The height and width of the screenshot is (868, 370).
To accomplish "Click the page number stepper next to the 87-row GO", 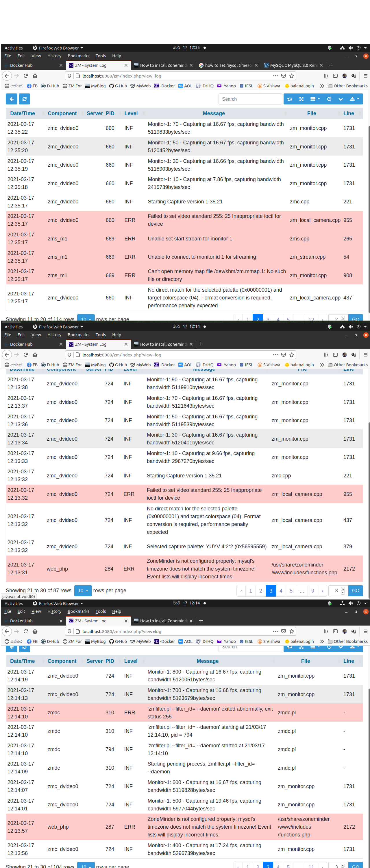I will (343, 591).
